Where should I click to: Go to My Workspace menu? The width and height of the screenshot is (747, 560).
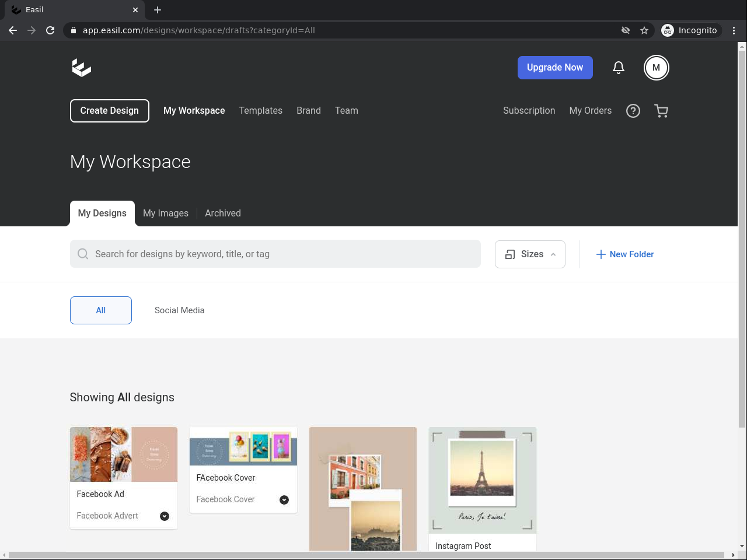pyautogui.click(x=194, y=111)
